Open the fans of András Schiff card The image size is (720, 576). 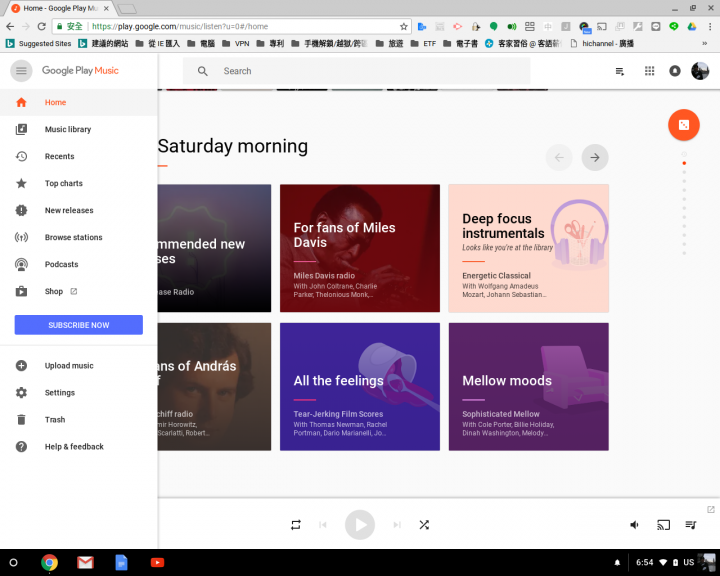214,387
